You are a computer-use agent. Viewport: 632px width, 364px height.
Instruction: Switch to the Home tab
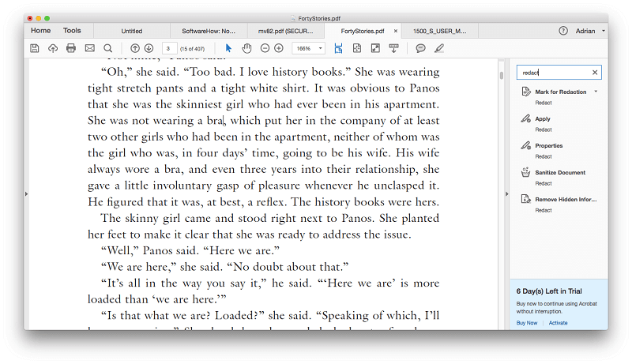point(41,31)
